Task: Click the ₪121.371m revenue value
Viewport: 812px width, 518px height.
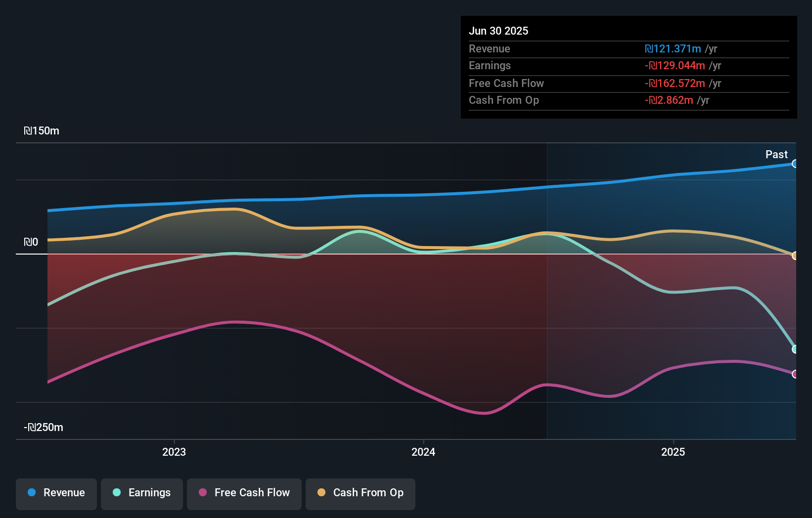Action: coord(673,49)
